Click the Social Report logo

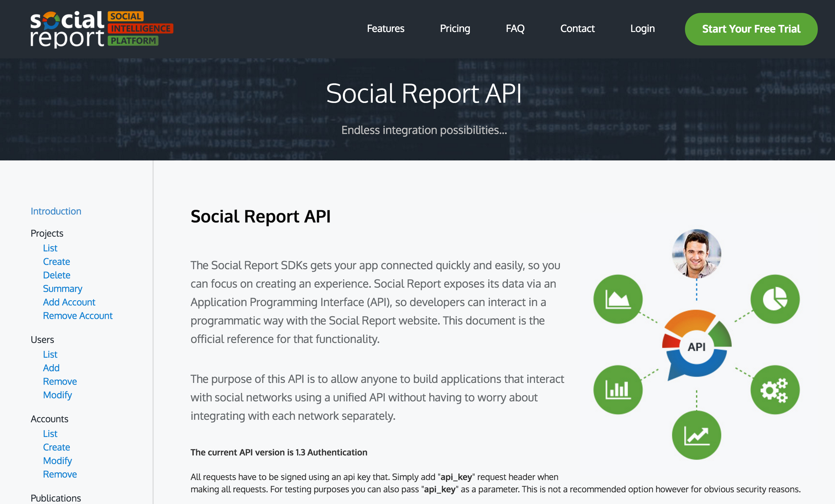[101, 29]
